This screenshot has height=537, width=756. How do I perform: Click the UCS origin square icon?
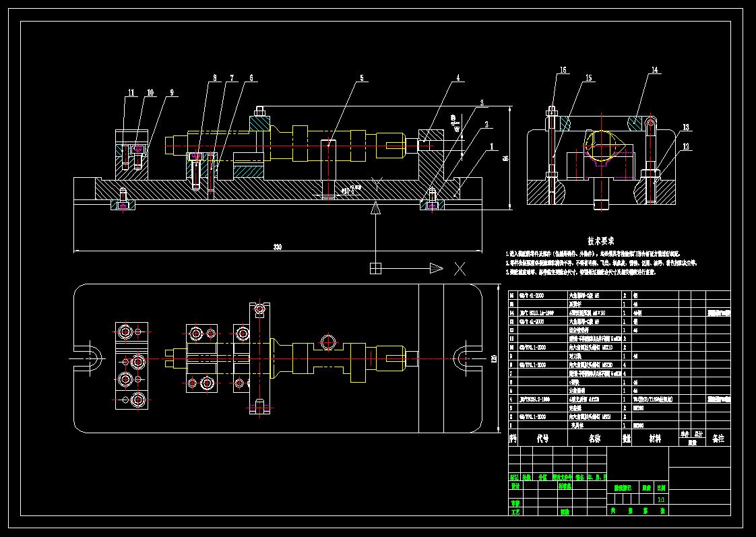(x=375, y=268)
